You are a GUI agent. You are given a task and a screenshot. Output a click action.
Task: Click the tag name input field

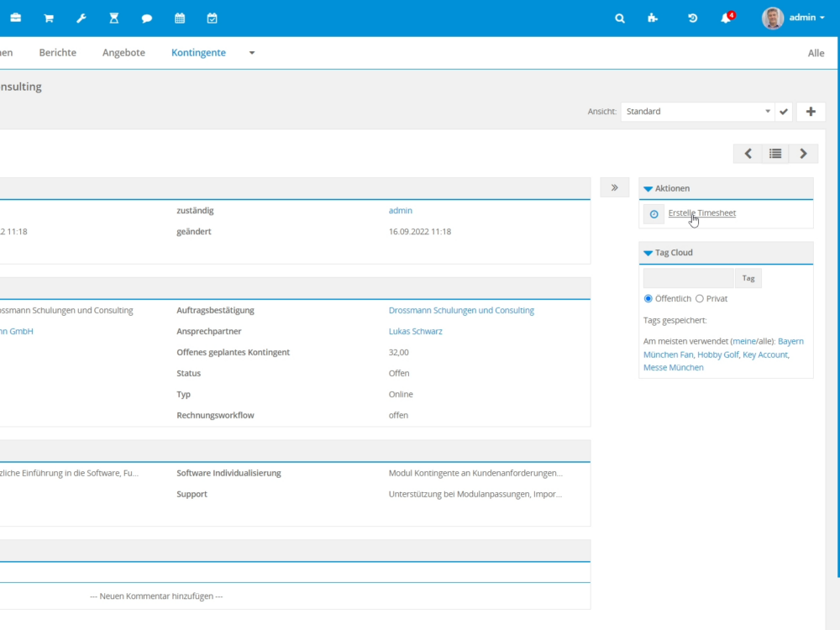tap(688, 278)
